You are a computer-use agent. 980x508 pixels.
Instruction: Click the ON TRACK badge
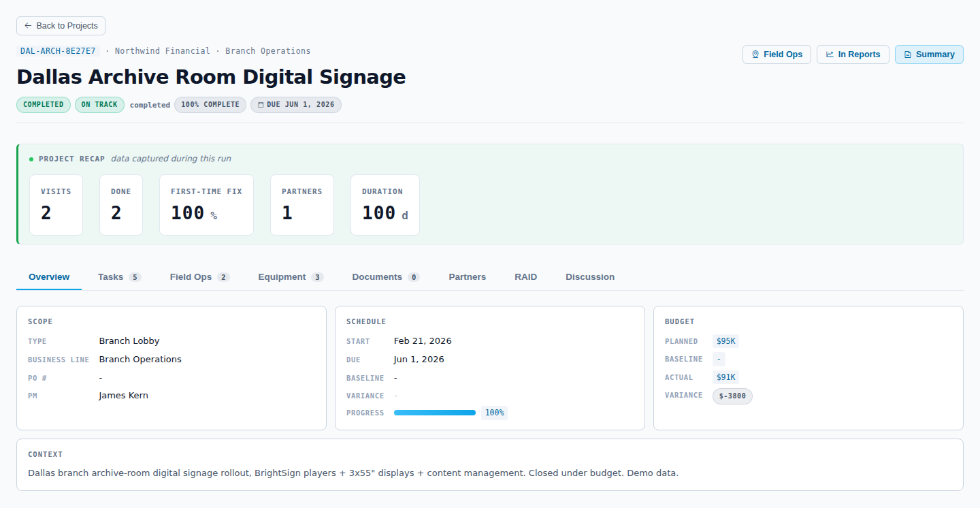pyautogui.click(x=99, y=105)
